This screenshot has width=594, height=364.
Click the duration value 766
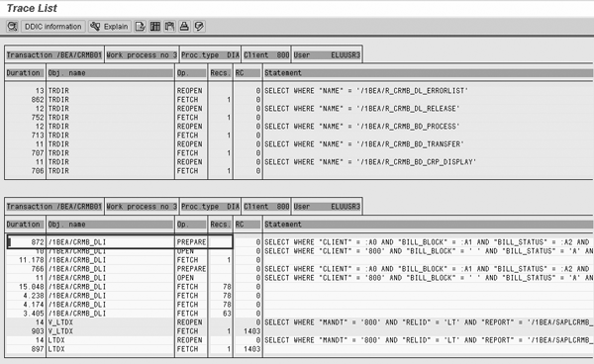38,269
